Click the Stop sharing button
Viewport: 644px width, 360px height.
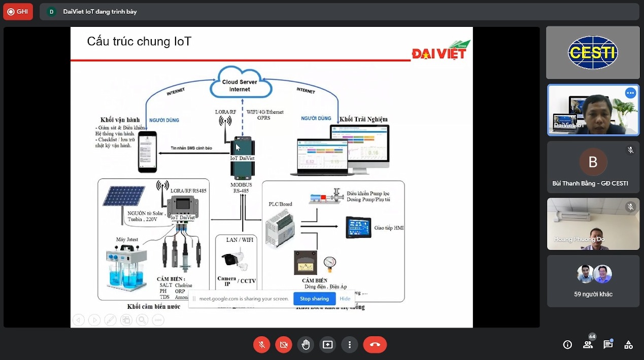[x=315, y=299]
